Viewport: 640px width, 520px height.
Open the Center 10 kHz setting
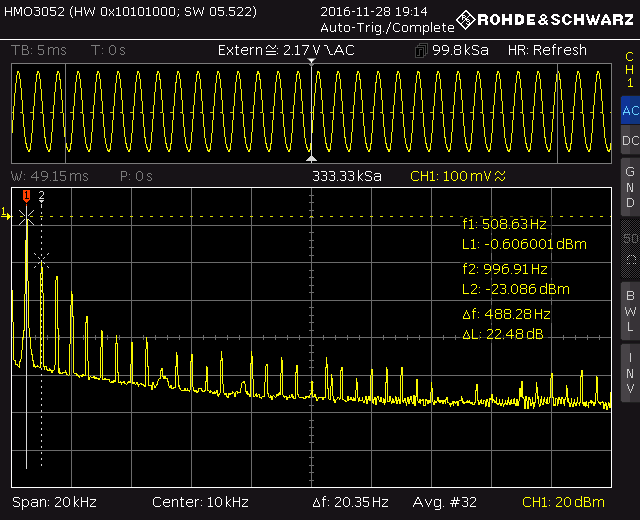click(x=200, y=502)
